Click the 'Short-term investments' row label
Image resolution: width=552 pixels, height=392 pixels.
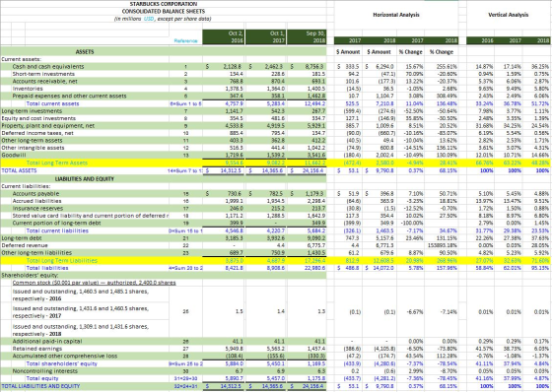coord(43,74)
